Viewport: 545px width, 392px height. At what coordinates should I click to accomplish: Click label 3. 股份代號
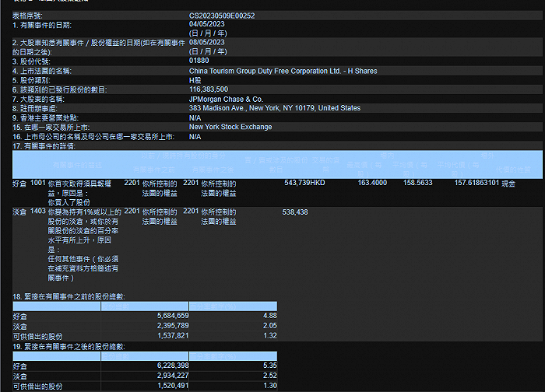tap(31, 61)
